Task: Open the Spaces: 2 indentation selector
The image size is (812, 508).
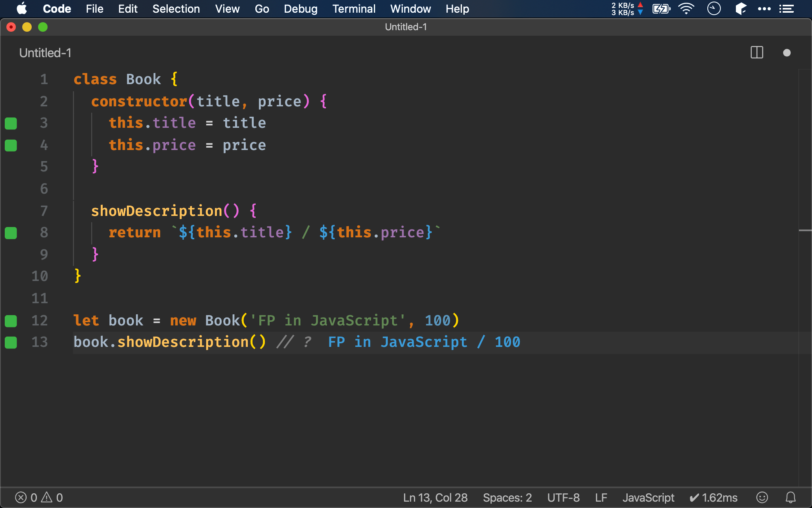Action: (507, 497)
